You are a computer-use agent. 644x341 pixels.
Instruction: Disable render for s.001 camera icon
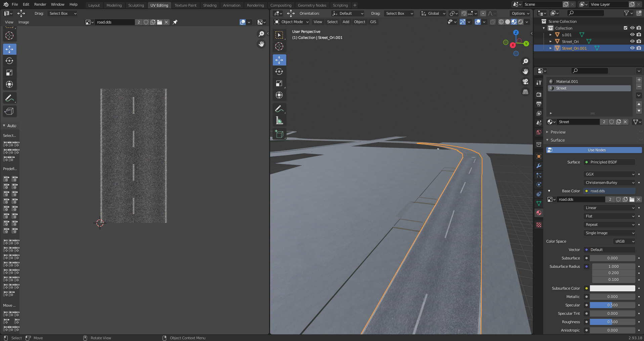[639, 35]
